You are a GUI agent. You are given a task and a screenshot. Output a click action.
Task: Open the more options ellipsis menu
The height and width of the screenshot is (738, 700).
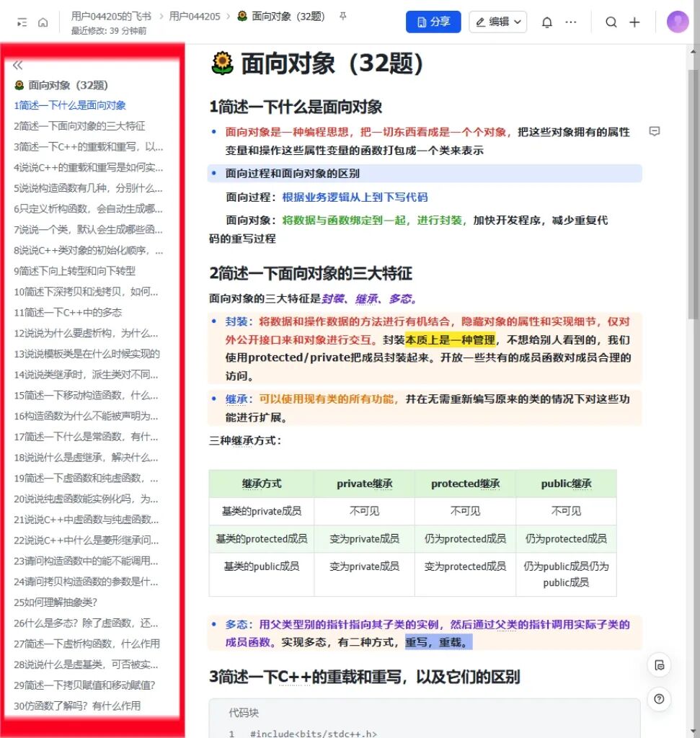(x=570, y=22)
